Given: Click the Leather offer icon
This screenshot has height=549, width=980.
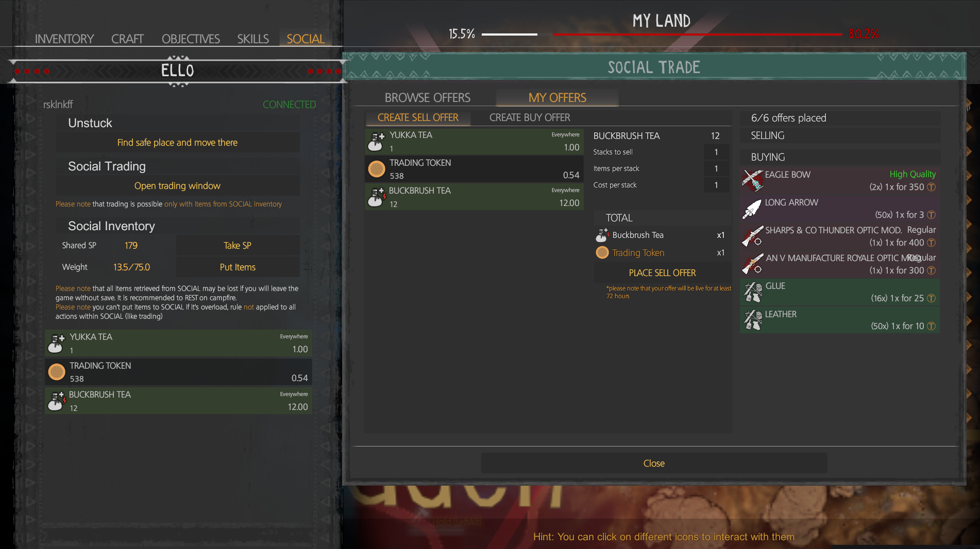Looking at the screenshot, I should 752,320.
